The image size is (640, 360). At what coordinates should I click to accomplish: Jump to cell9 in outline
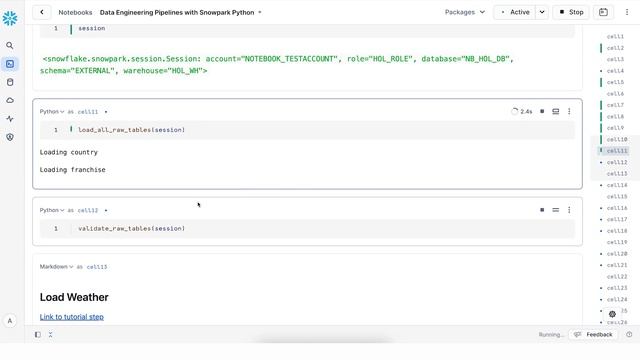click(615, 128)
